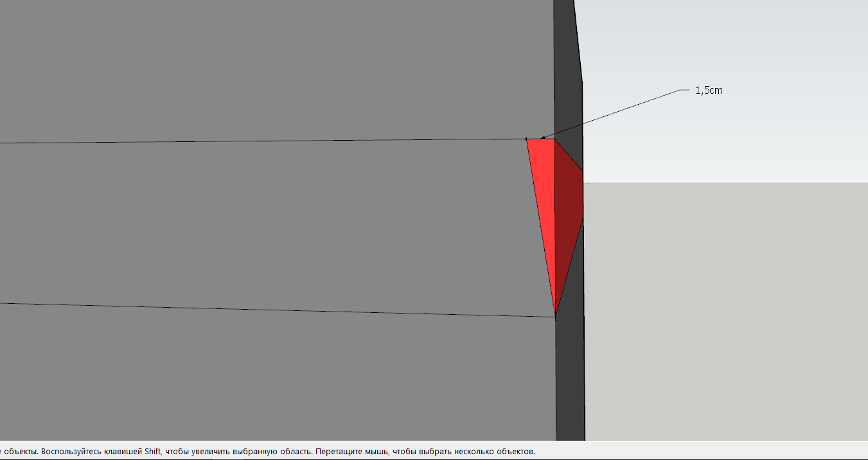This screenshot has width=868, height=460.
Task: Click the status bar hint text
Action: (268, 452)
